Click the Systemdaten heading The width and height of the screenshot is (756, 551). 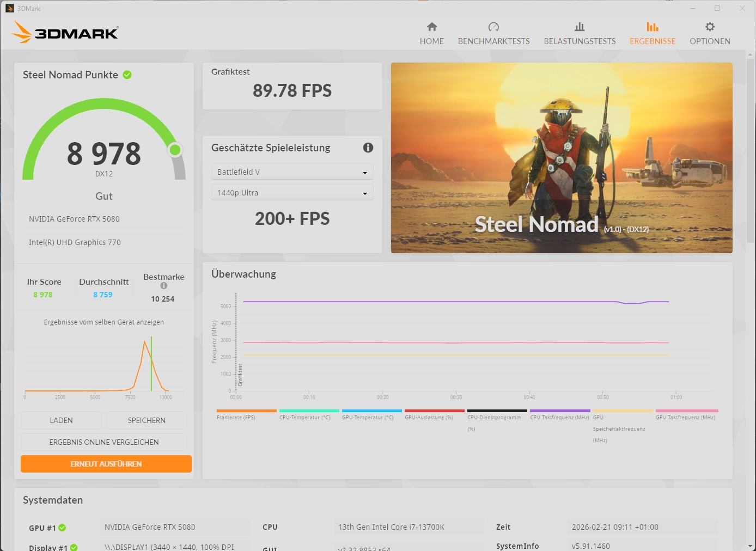[53, 500]
